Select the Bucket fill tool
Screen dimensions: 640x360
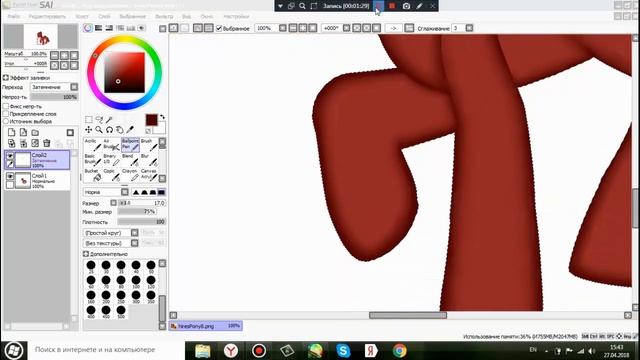pyautogui.click(x=93, y=175)
